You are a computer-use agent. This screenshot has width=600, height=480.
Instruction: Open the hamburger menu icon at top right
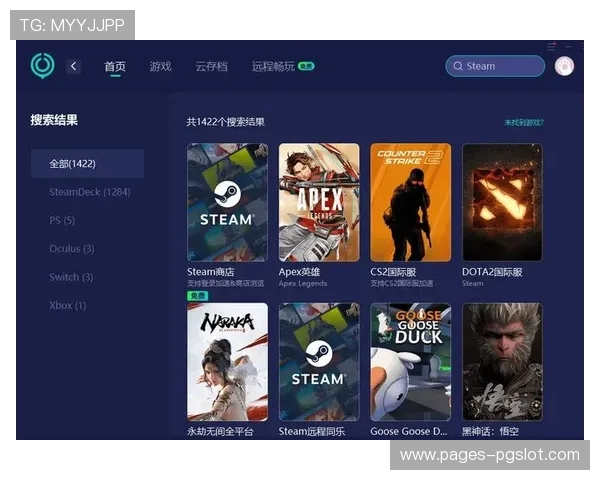[551, 46]
